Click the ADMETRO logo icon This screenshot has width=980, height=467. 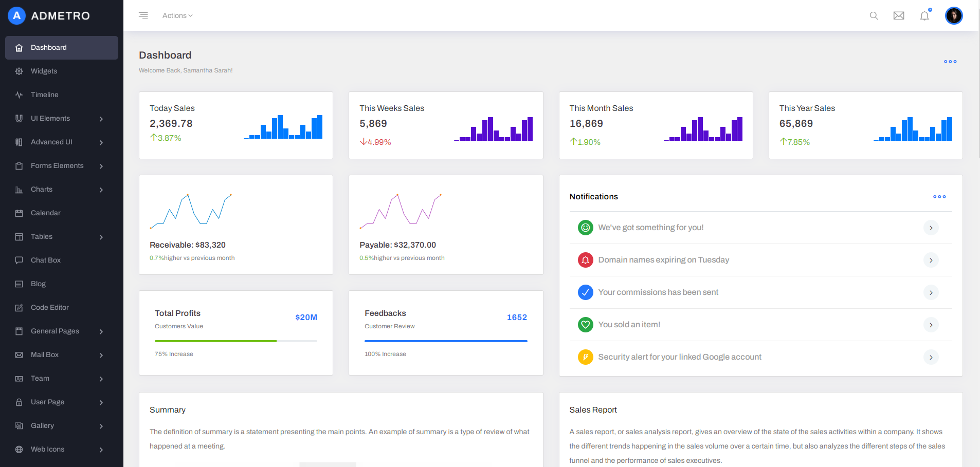point(15,15)
